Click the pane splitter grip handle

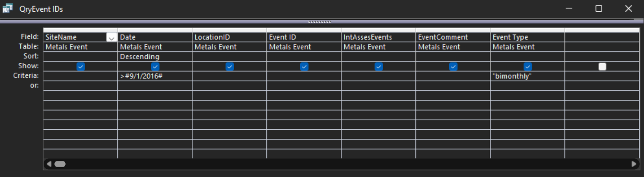(320, 22)
